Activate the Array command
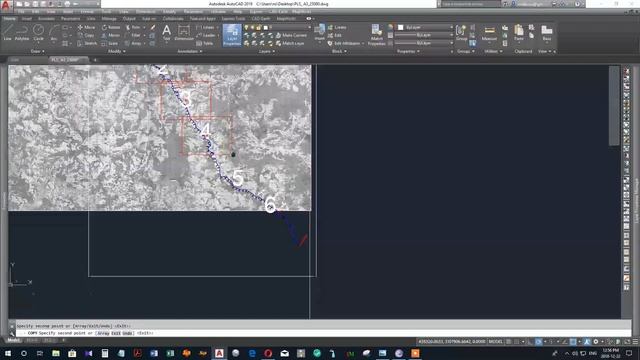Viewport: 640px width, 360px height. pos(133,43)
